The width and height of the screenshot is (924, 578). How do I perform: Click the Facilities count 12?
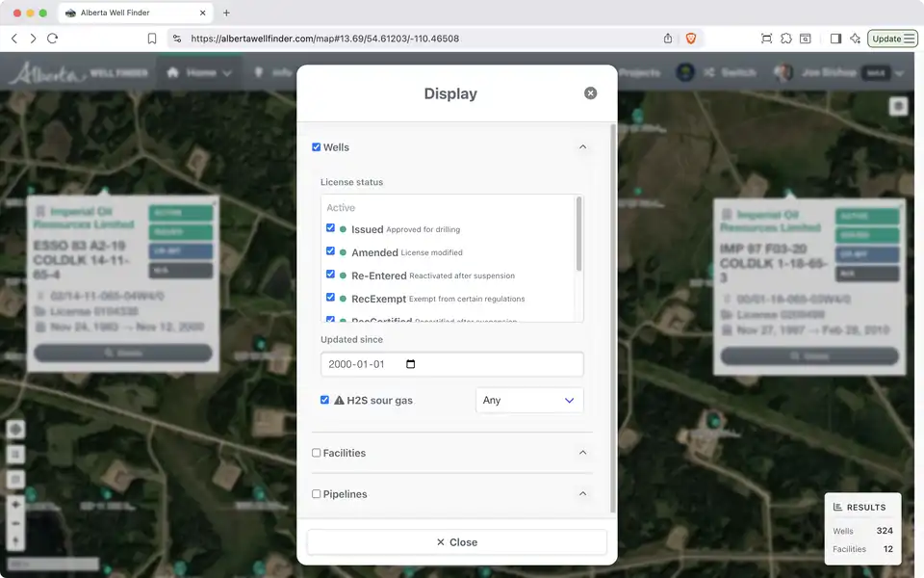pos(887,549)
